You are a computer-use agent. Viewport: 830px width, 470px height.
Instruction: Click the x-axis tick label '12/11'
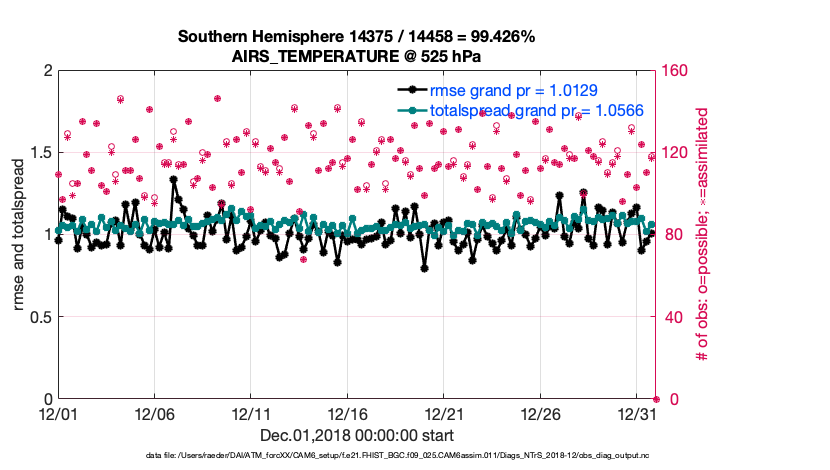tap(251, 414)
